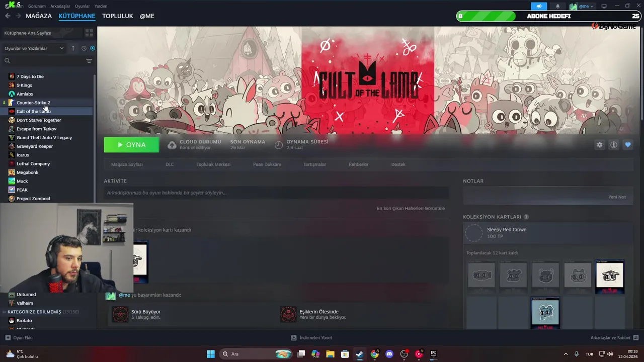The width and height of the screenshot is (644, 362).
Task: Open Discord from taskbar
Action: pos(389,354)
